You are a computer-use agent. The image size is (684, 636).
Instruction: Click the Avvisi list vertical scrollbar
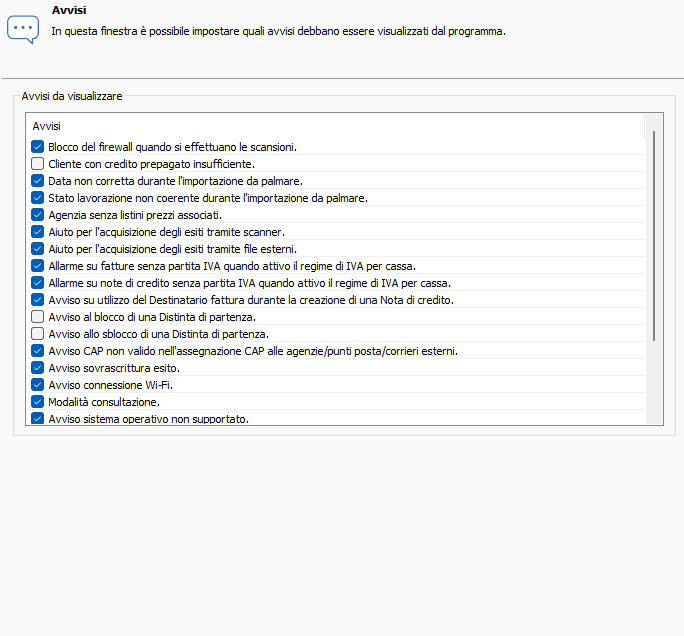[655, 235]
